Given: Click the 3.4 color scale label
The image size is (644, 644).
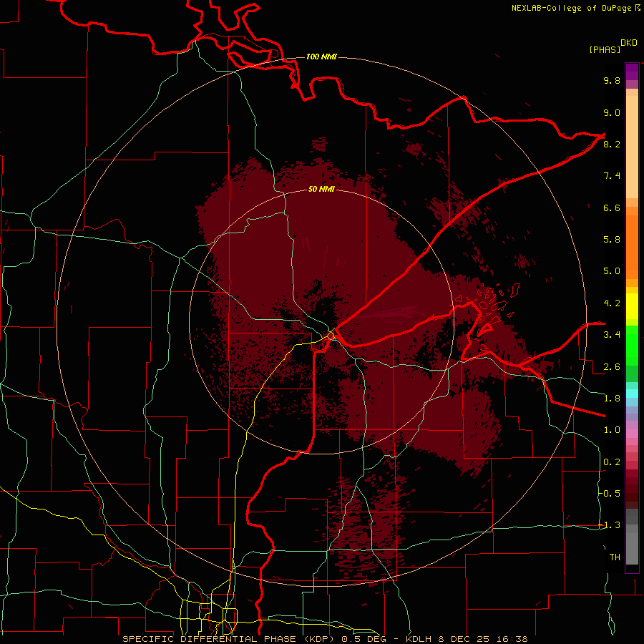Looking at the screenshot, I should click(x=612, y=335).
